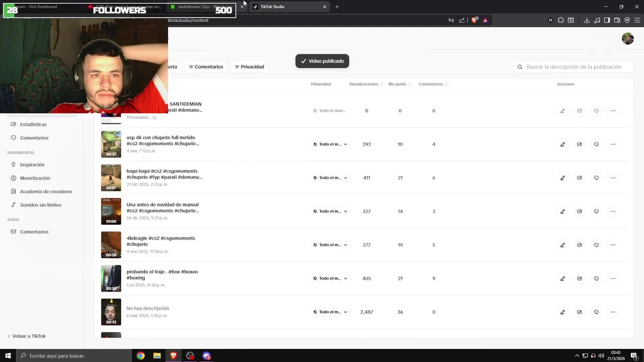View comments on 'Una antes de navidad' video
This screenshot has height=362, width=644.
[x=596, y=211]
